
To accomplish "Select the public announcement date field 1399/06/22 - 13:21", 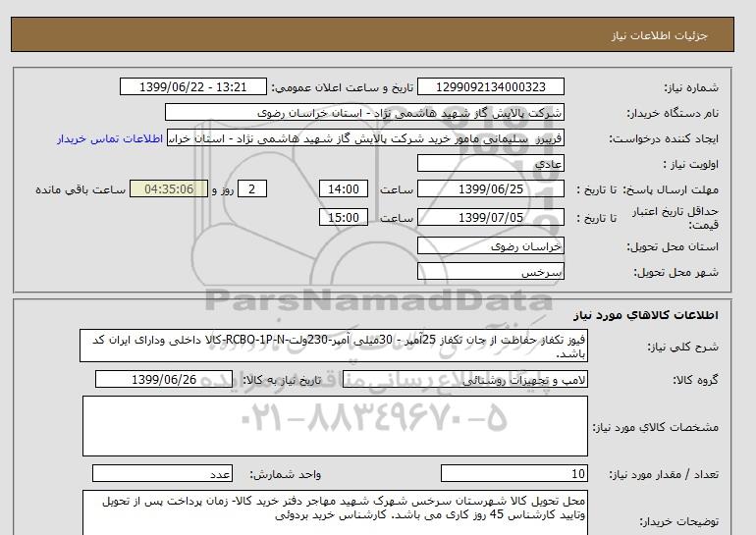I will tap(192, 87).
